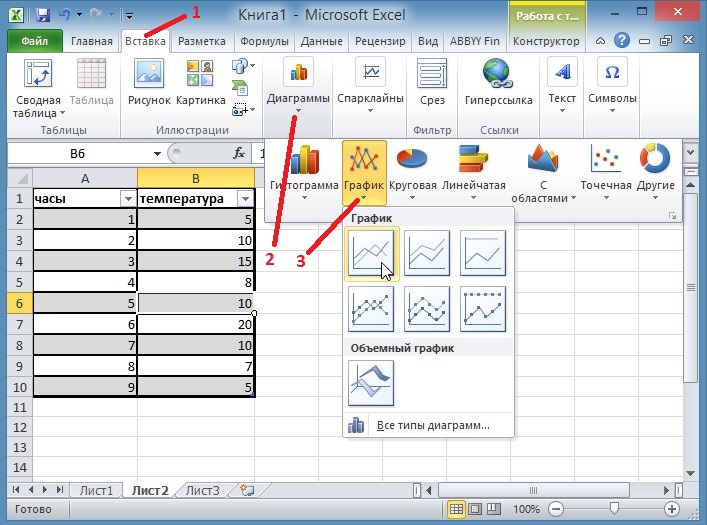The image size is (707, 525).
Task: Select line with markers chart thumbnail
Action: pyautogui.click(x=371, y=309)
